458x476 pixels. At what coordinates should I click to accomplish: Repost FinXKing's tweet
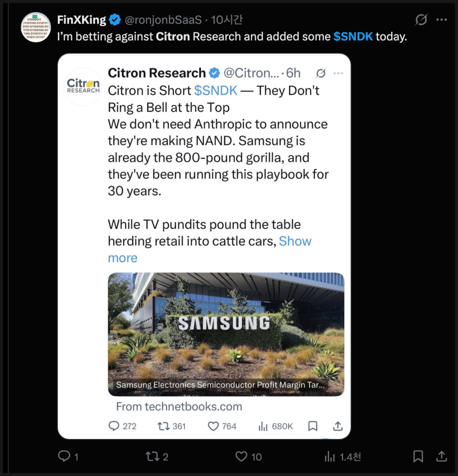tap(152, 456)
